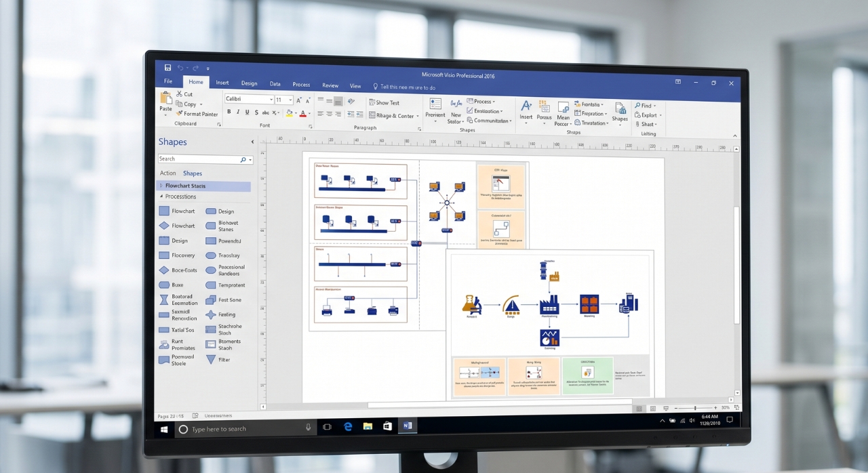This screenshot has width=868, height=473.
Task: Toggle Bold formatting
Action: (229, 111)
